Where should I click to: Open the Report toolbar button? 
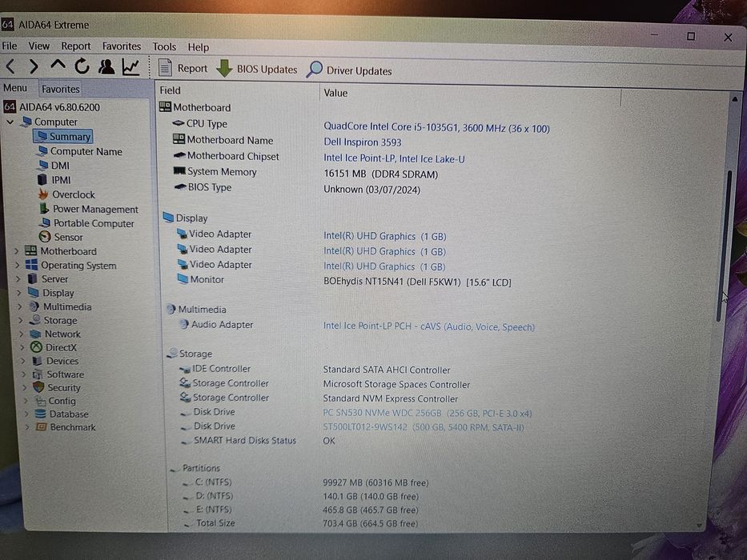click(183, 68)
